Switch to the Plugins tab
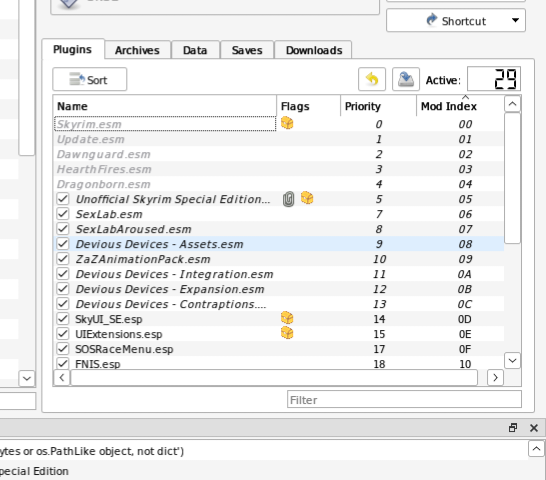Viewport: 546px width, 480px height. [x=72, y=49]
